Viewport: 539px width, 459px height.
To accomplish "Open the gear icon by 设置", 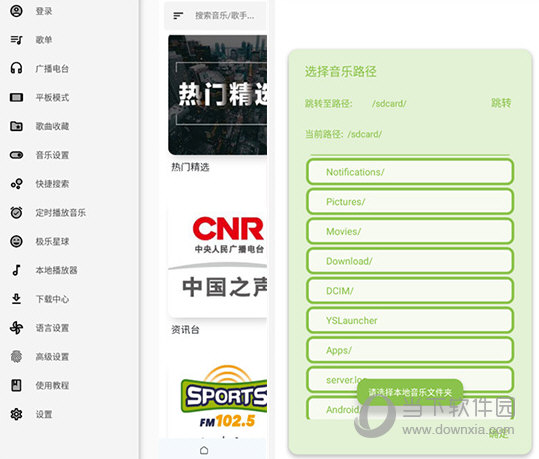I will coord(16,414).
